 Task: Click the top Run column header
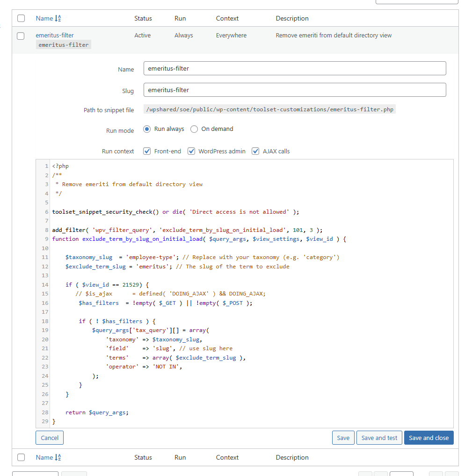coord(180,19)
